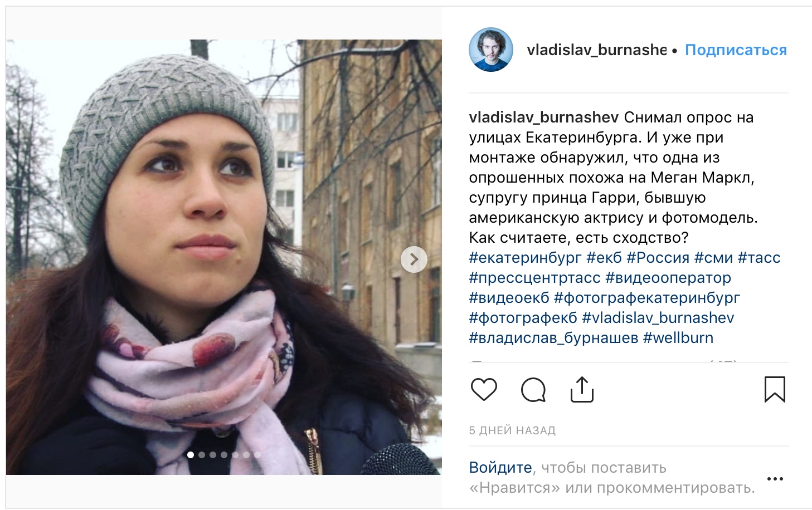Select the second carousel dot indicator

202,455
